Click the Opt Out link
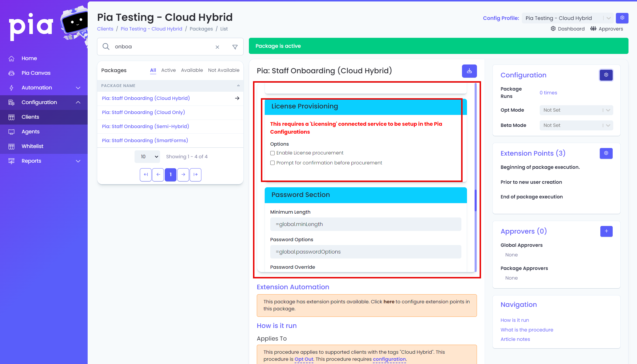The image size is (637, 364). [x=304, y=359]
